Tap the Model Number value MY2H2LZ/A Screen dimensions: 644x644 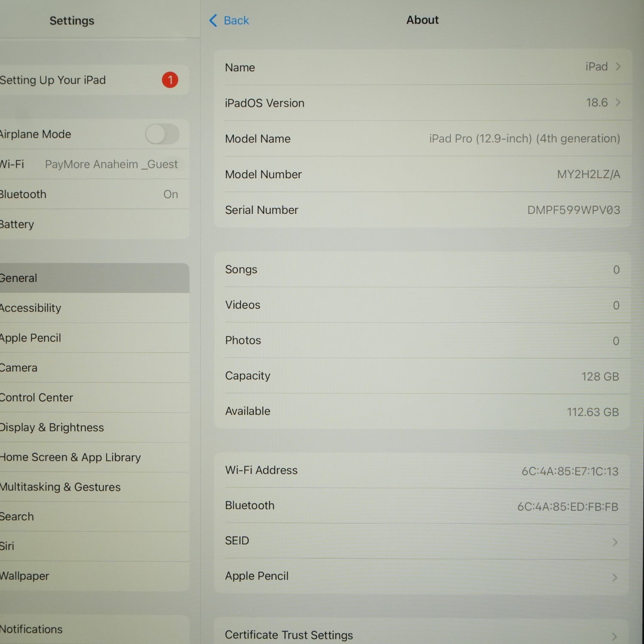click(x=589, y=174)
